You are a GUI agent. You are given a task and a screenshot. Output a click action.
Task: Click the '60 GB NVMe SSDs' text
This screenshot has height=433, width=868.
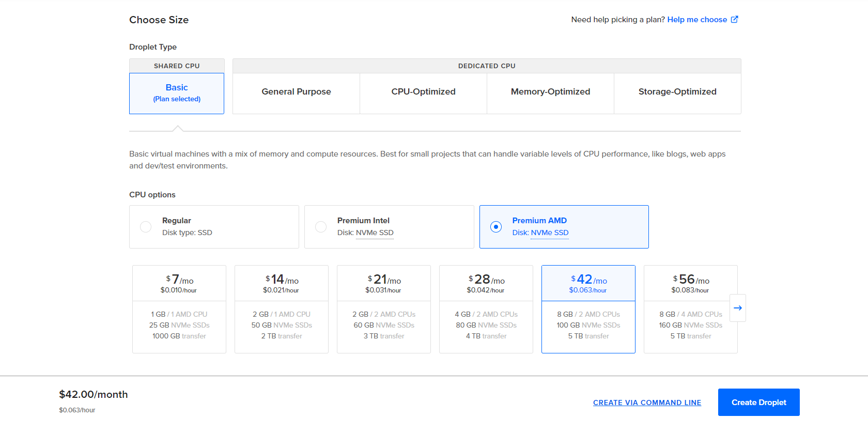[384, 325]
